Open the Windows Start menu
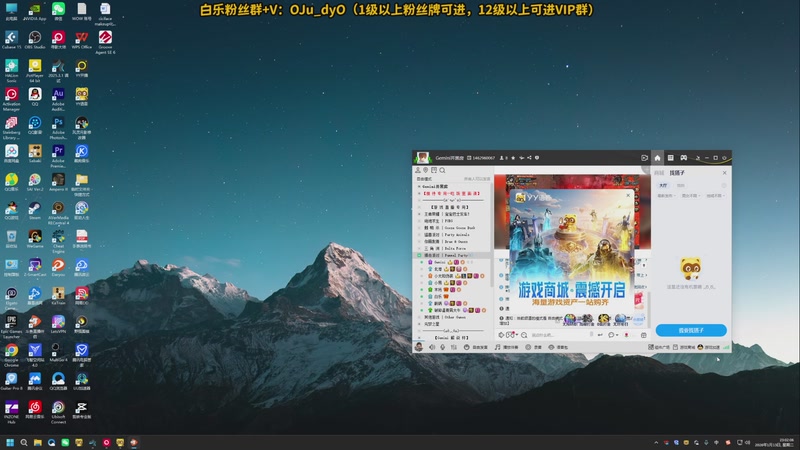 10,442
